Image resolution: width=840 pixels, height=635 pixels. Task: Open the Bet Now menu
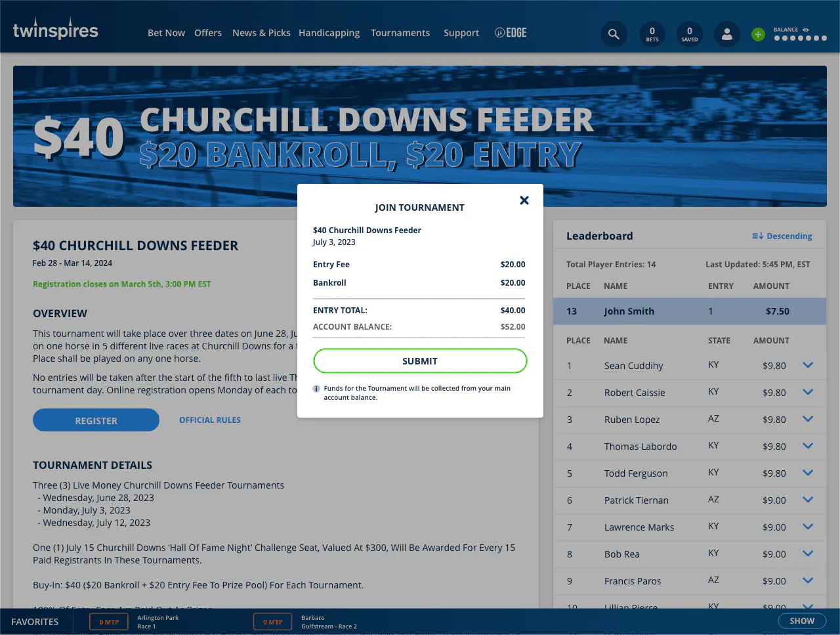[166, 33]
